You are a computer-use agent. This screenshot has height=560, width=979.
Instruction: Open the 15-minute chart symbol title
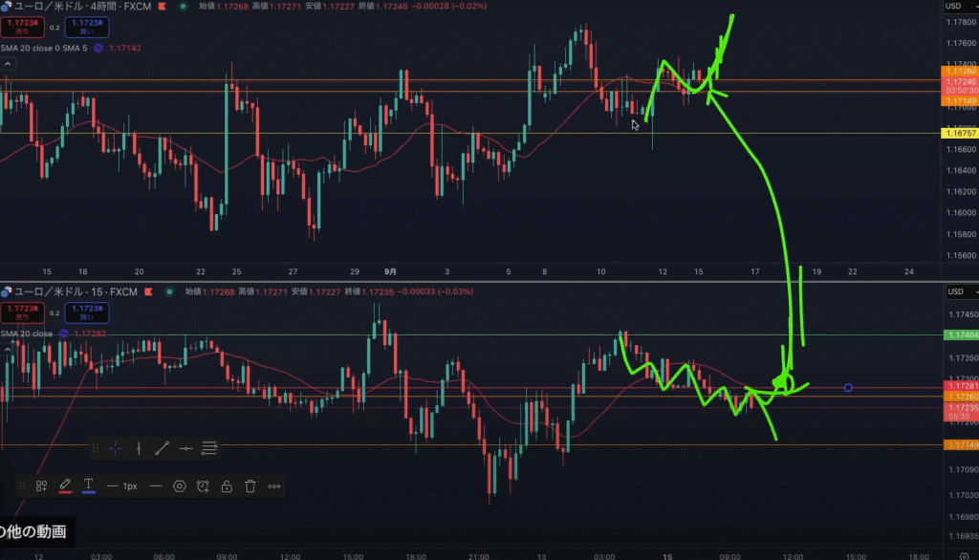click(76, 291)
